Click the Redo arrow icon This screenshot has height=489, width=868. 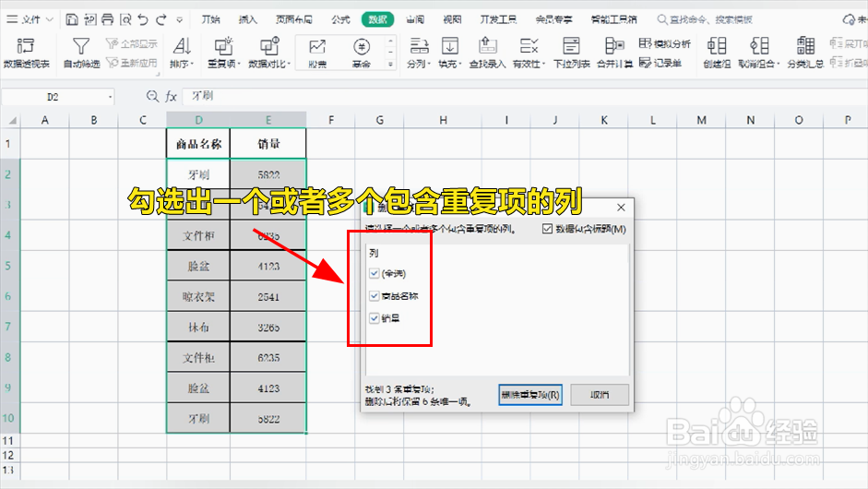[161, 20]
